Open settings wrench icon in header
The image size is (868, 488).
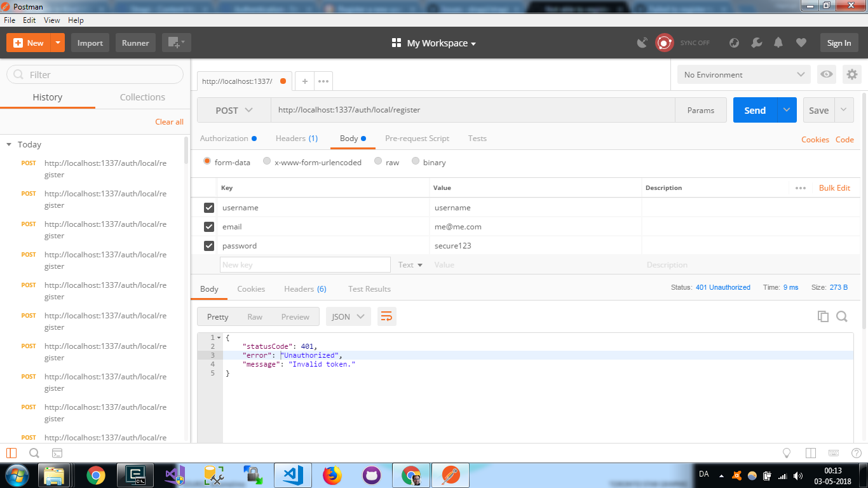pos(756,43)
